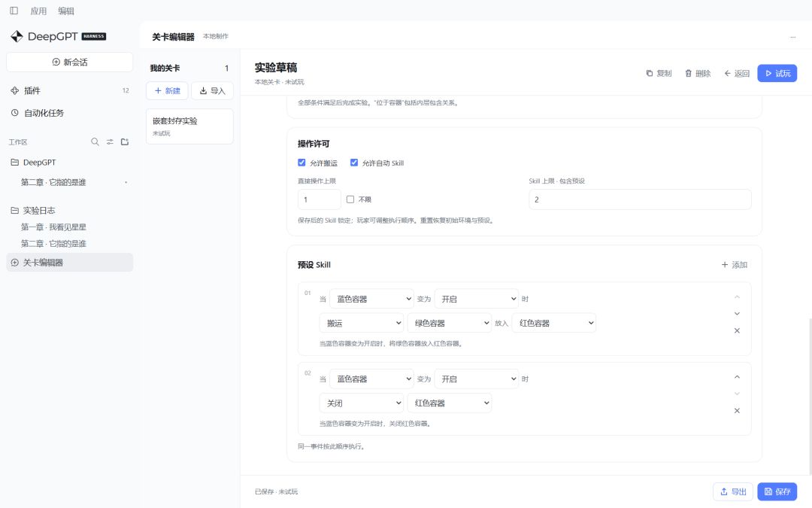Open the 关闭 action dropdown in Skill 02
The width and height of the screenshot is (812, 508).
[x=362, y=403]
